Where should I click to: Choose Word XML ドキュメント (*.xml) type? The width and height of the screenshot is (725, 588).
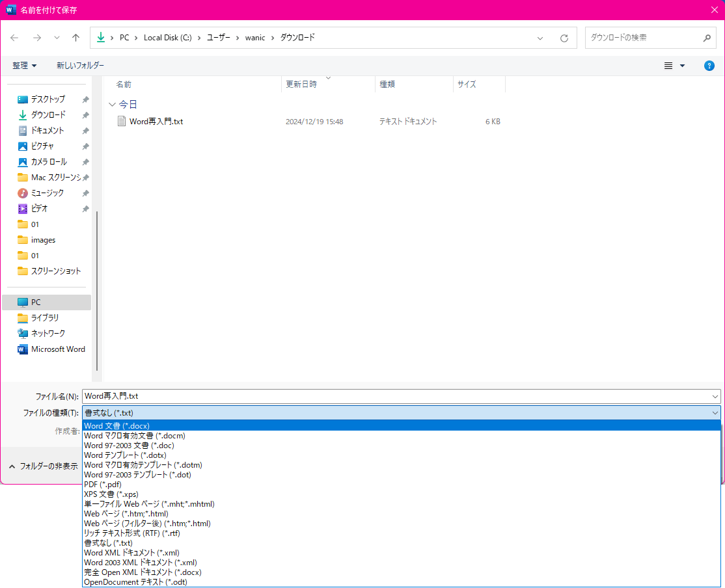402,552
